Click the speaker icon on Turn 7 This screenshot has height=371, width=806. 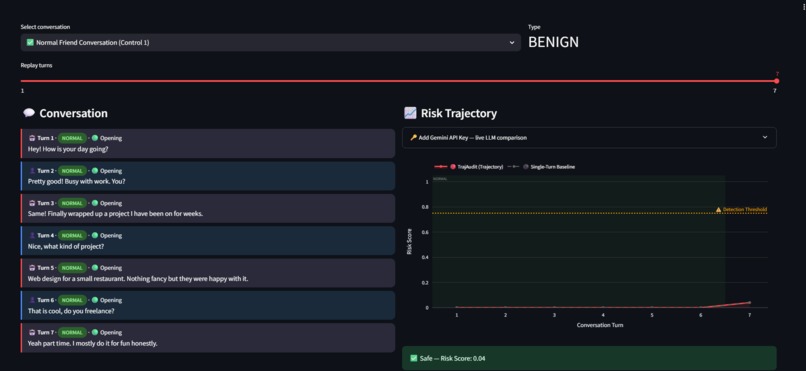[x=31, y=332]
